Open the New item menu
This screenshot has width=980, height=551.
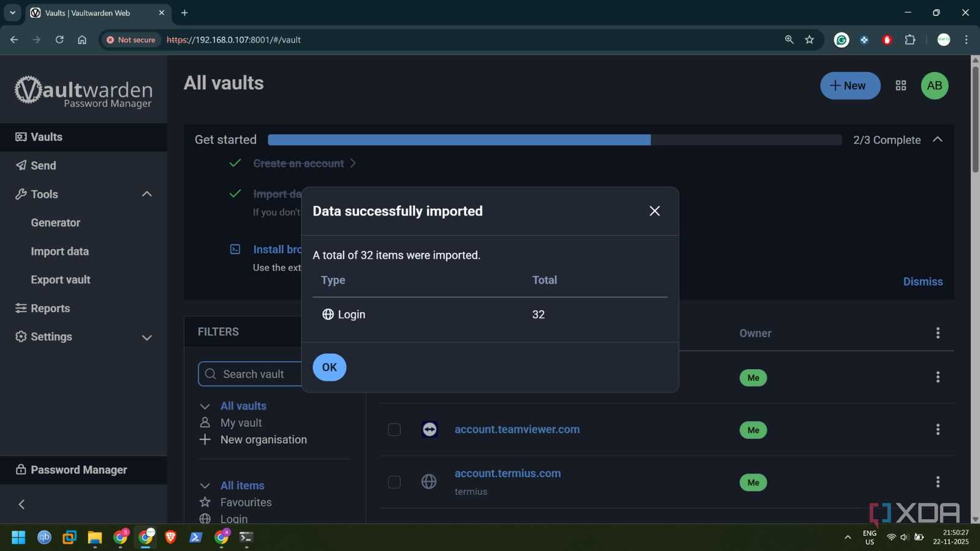tap(850, 86)
